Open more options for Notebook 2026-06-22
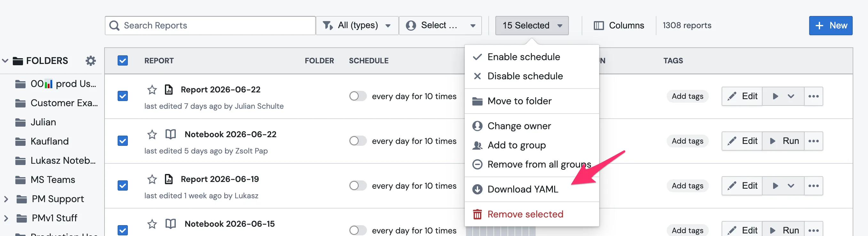This screenshot has height=236, width=868. tap(813, 141)
